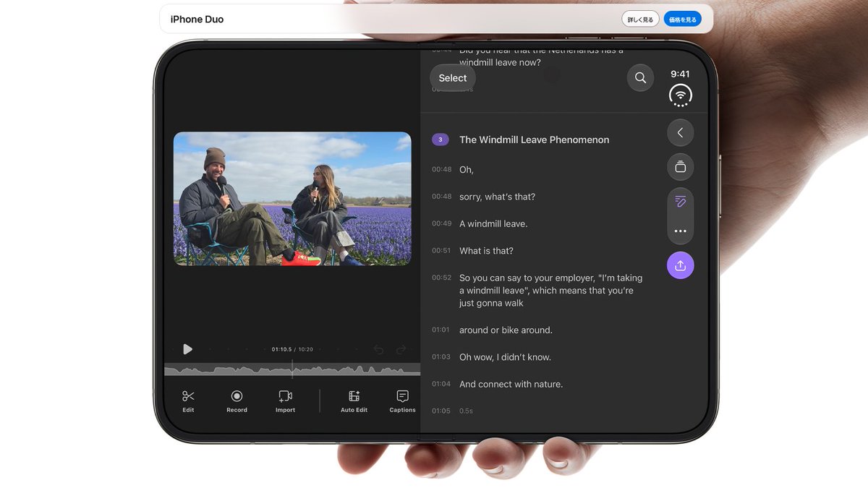This screenshot has width=868, height=501.
Task: Select transcript line "What is that?"
Action: (486, 251)
